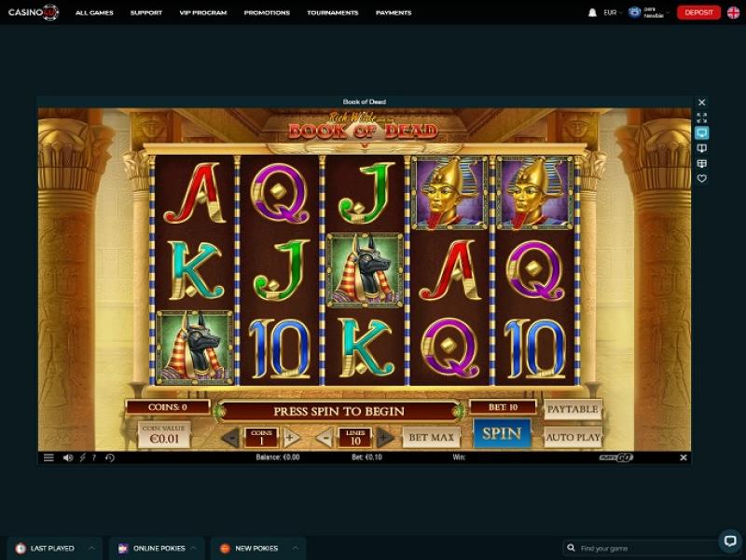
Task: Mute the game sound
Action: click(x=68, y=458)
